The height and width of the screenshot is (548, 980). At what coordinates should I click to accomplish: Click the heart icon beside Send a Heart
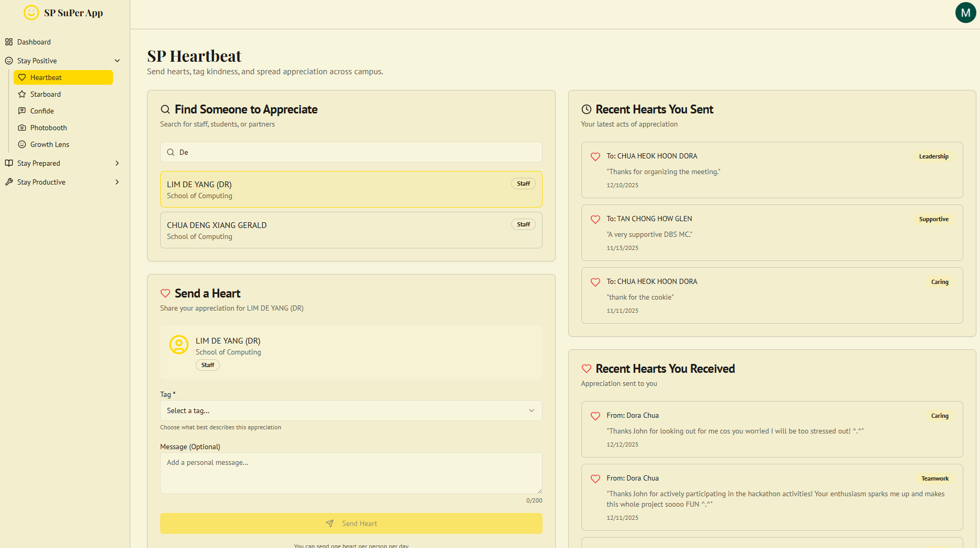pyautogui.click(x=165, y=293)
